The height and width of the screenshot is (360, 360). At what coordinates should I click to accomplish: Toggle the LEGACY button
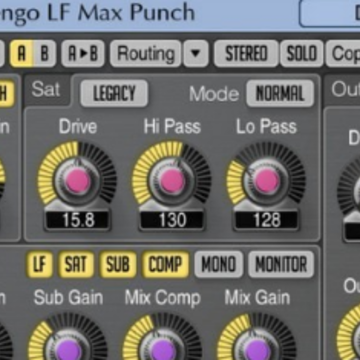[x=114, y=93]
